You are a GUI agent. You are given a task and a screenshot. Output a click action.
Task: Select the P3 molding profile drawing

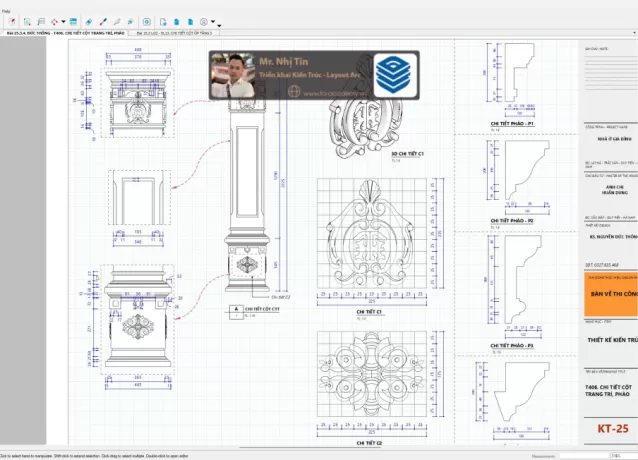pyautogui.click(x=523, y=280)
